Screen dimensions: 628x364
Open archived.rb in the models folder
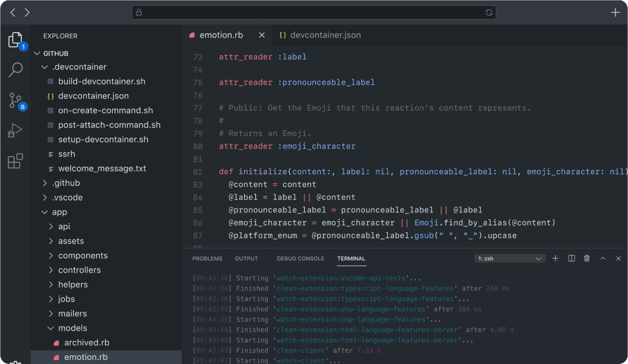pyautogui.click(x=86, y=343)
